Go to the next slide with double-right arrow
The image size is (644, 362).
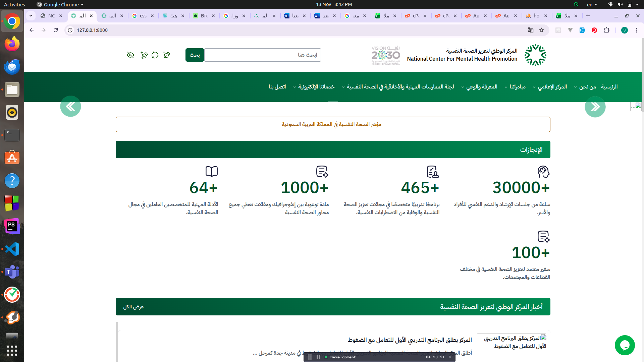[x=595, y=107]
